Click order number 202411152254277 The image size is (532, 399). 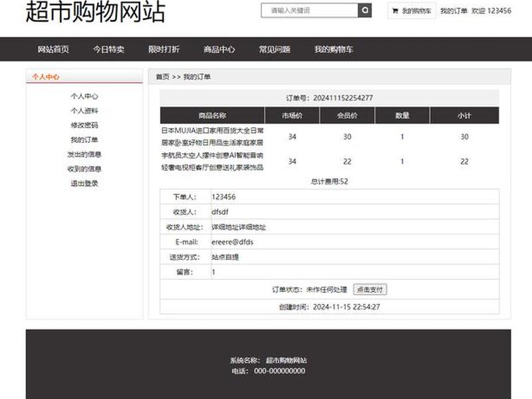(342, 98)
